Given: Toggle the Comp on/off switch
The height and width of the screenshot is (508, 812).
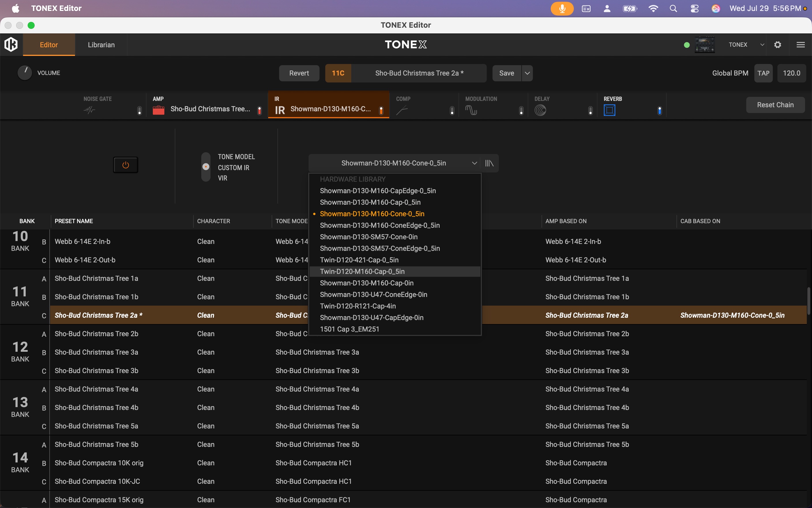Looking at the screenshot, I should 452,110.
